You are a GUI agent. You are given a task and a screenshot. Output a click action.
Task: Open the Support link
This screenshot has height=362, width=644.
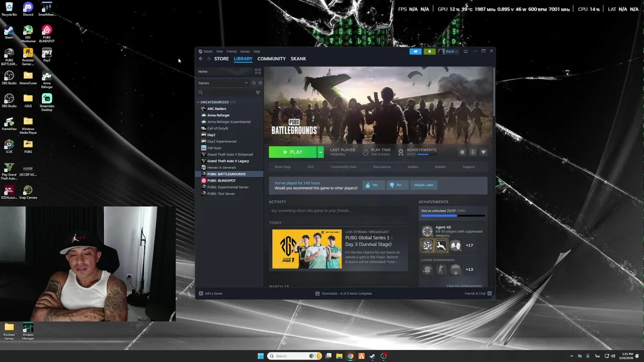coord(468,167)
